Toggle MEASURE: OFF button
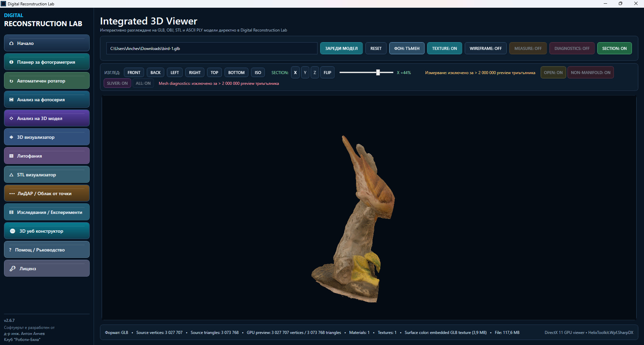 [528, 48]
